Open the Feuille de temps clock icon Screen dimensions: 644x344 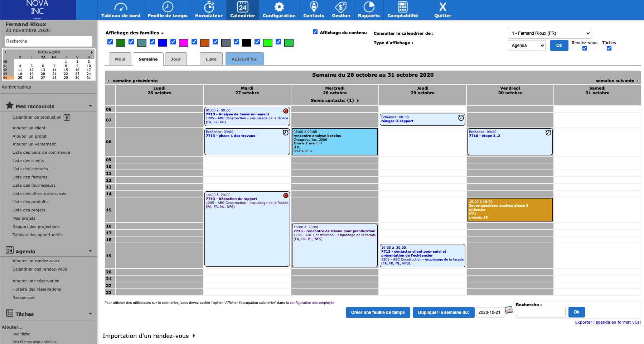[x=168, y=7]
